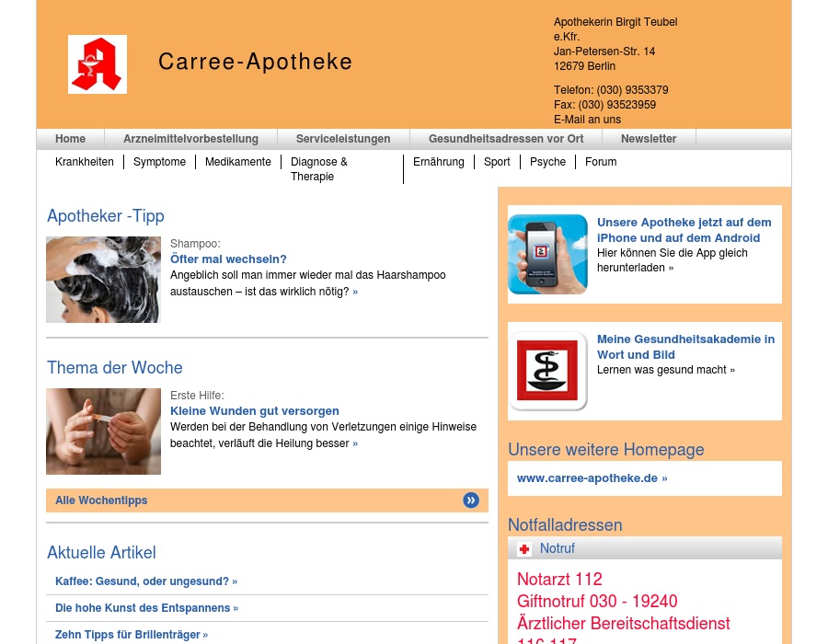Open the hair shampoo thumbnail image
The width and height of the screenshot is (828, 644).
coord(103,280)
